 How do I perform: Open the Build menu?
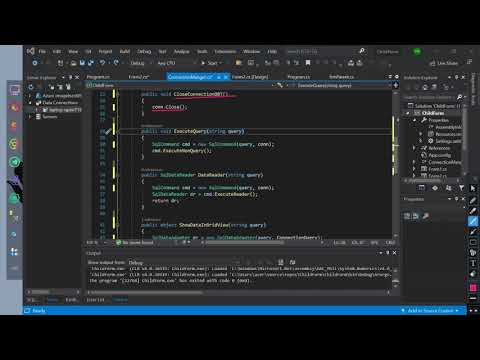[x=125, y=51]
